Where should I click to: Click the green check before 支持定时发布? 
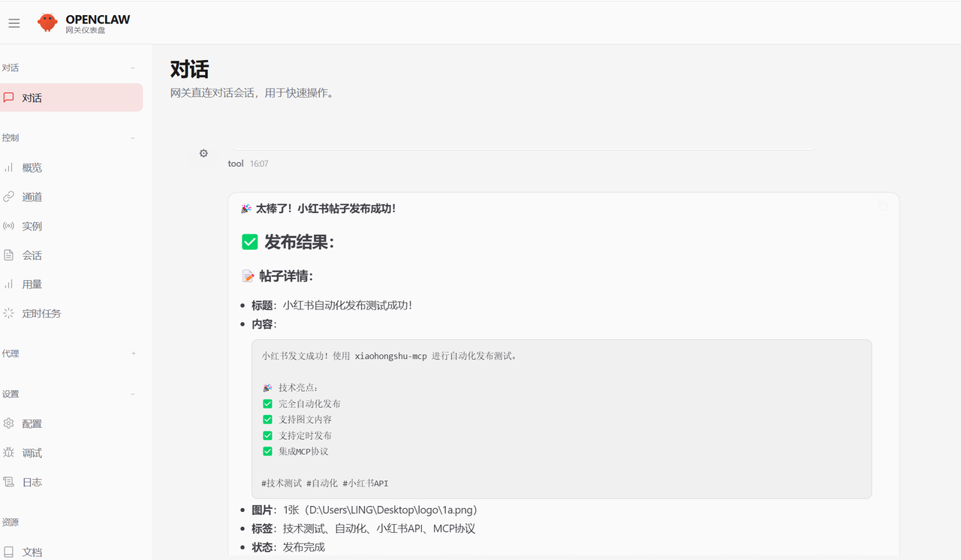[x=267, y=435]
